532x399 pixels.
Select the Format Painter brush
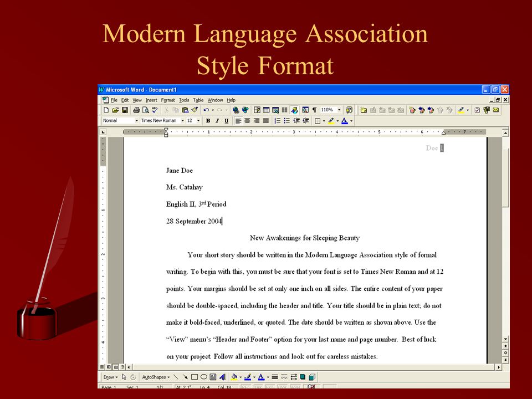pos(195,110)
